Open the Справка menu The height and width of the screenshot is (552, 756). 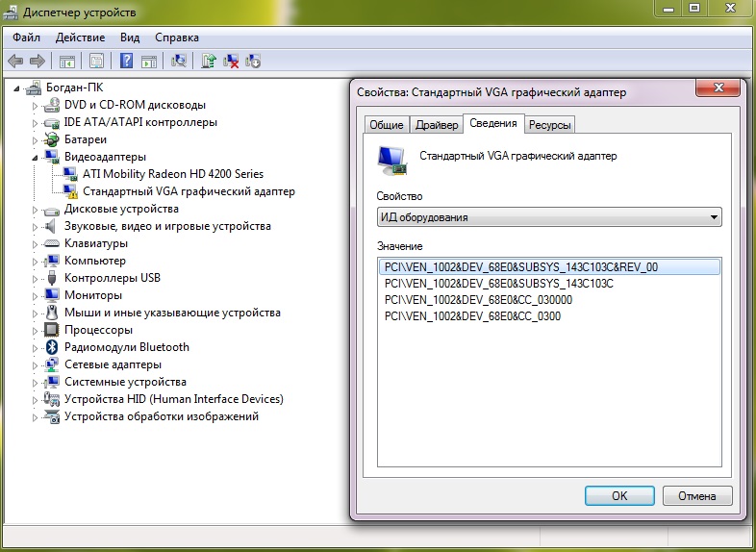177,38
